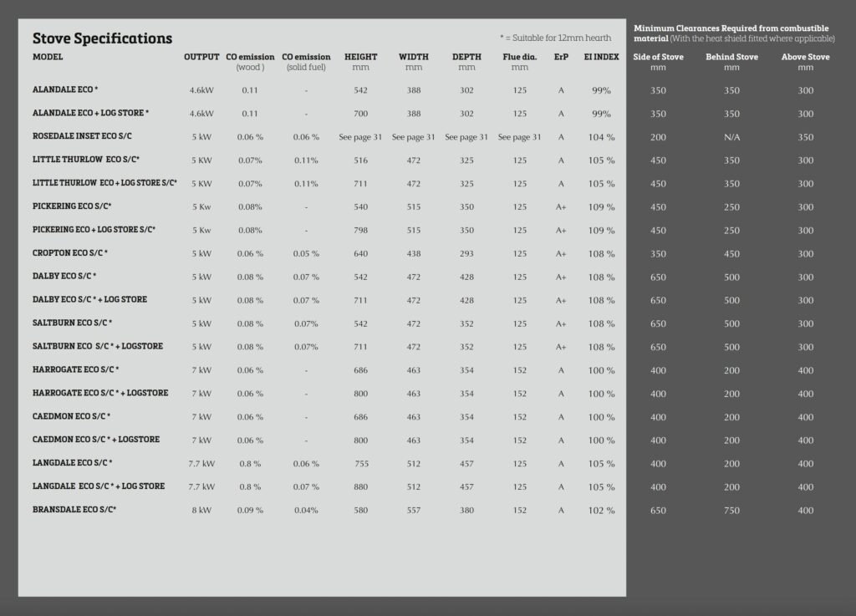Select LANGDALE ECO S/C * + LOG STORE name

(99, 486)
